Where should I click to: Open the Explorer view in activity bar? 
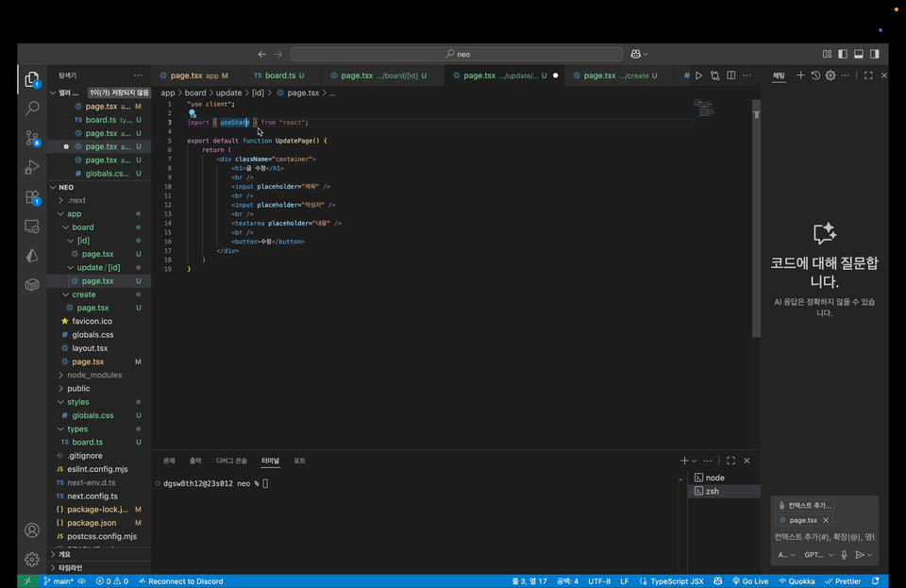[32, 79]
